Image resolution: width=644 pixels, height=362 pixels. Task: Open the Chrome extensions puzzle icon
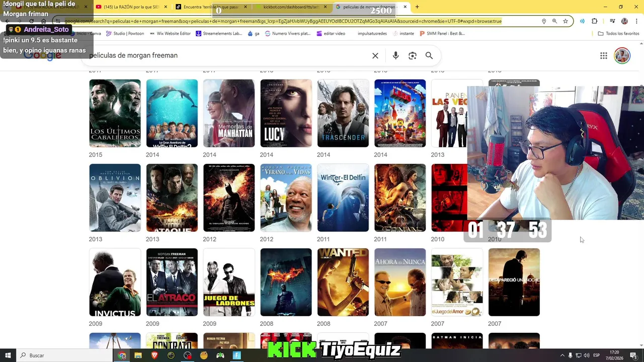coord(595,21)
